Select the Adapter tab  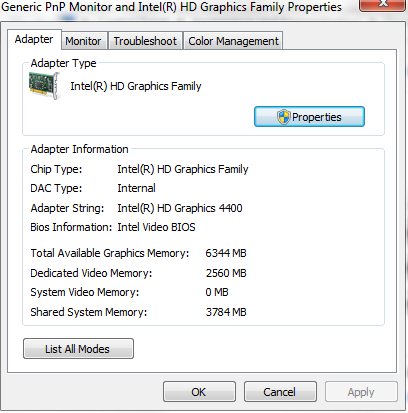click(x=34, y=39)
